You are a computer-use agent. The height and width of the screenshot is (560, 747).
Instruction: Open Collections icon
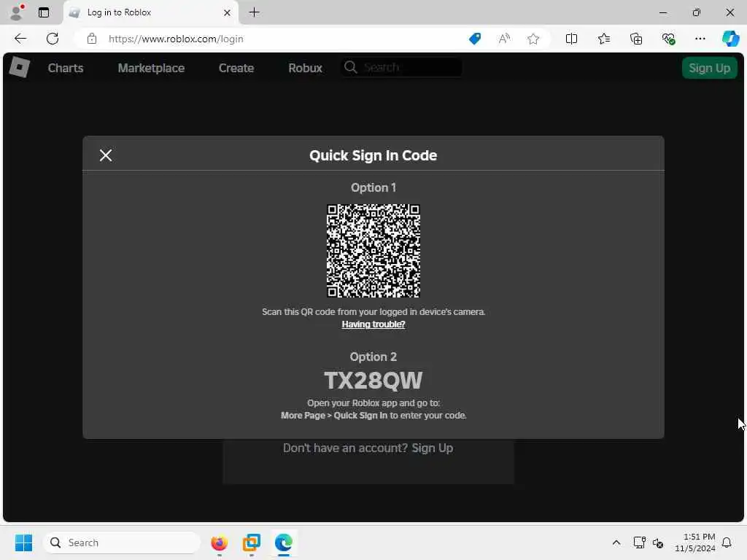[x=636, y=39]
